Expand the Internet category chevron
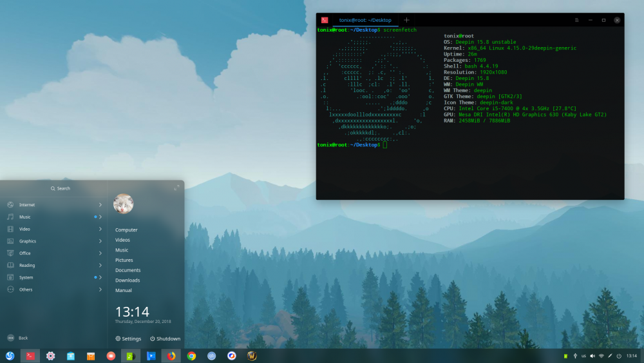 [x=100, y=205]
